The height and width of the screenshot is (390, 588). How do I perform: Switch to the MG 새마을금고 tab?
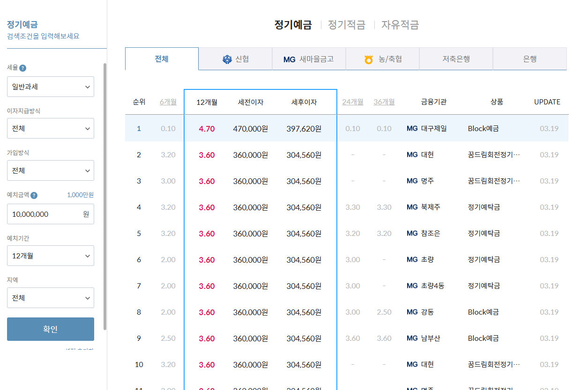click(x=309, y=59)
